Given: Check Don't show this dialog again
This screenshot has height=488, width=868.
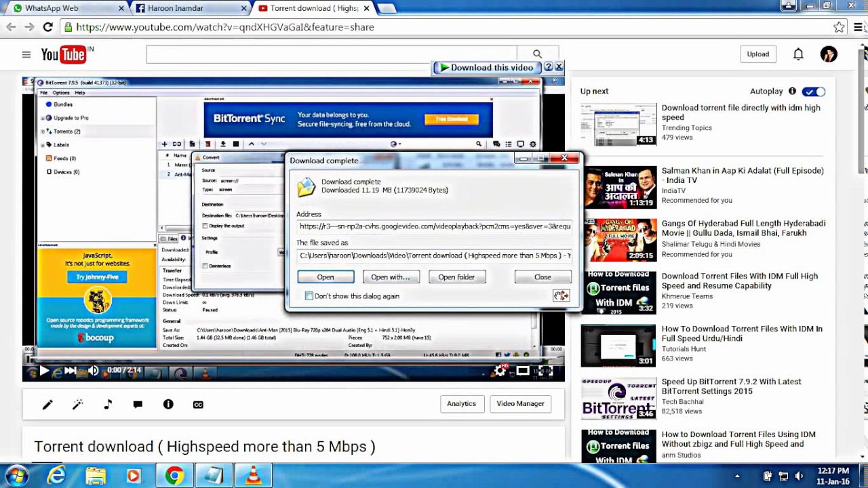Looking at the screenshot, I should pos(309,296).
